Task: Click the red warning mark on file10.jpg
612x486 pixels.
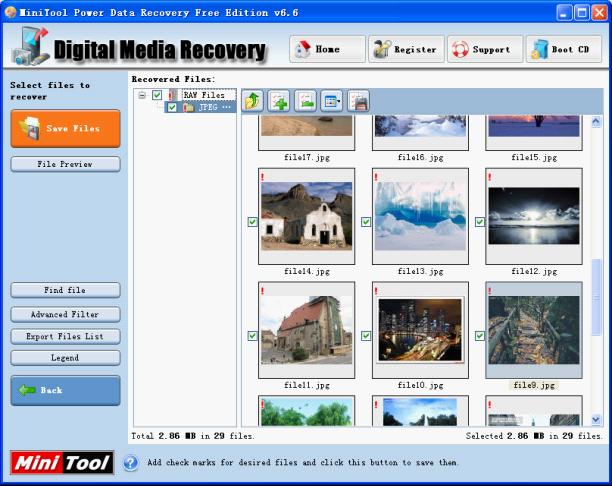Action: [x=376, y=291]
